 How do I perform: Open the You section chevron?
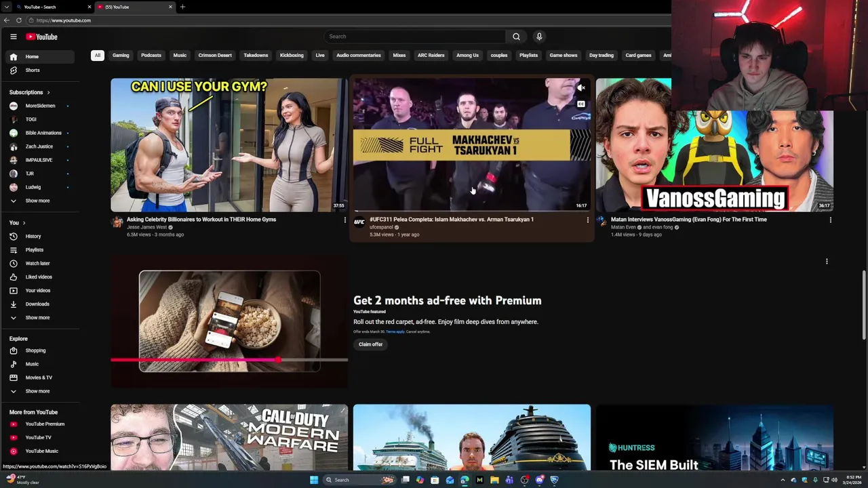point(24,223)
